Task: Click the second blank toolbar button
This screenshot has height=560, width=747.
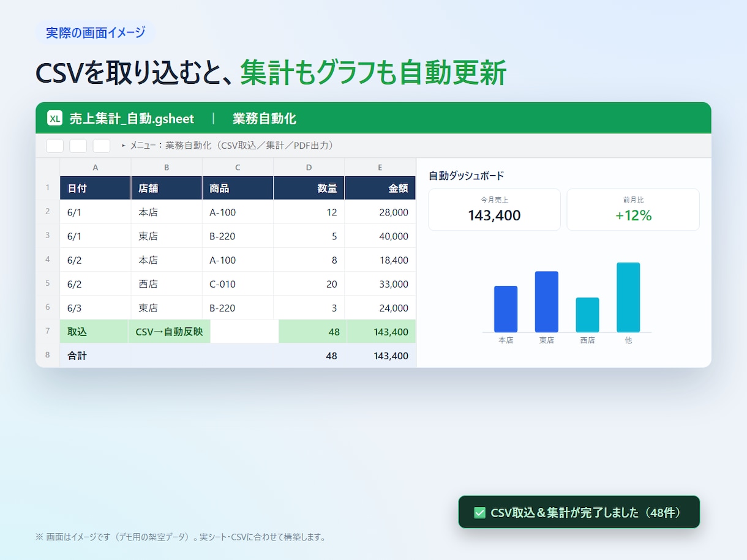Action: click(x=78, y=146)
